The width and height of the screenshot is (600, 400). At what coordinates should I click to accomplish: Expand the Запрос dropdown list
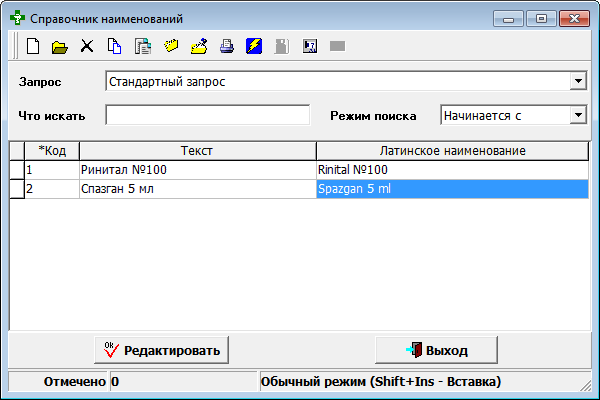tap(578, 81)
